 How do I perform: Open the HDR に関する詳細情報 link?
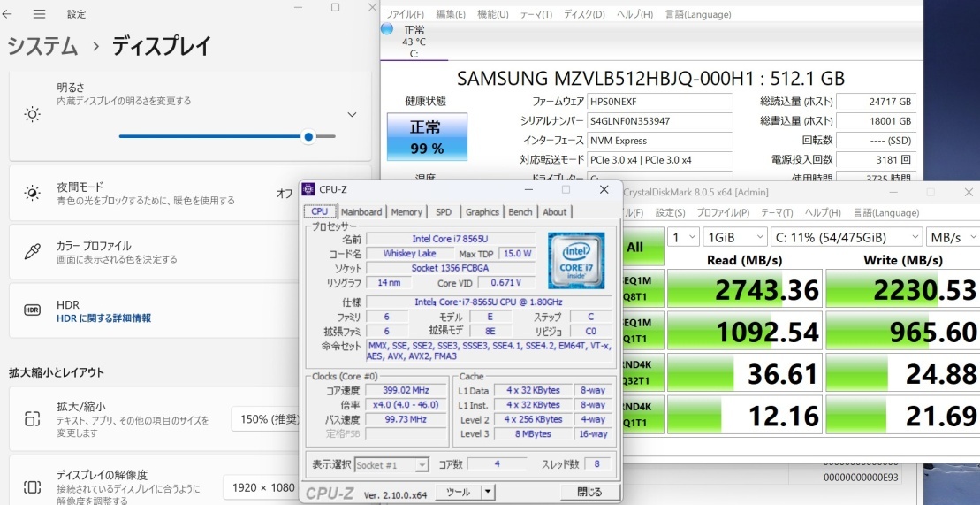pyautogui.click(x=103, y=318)
